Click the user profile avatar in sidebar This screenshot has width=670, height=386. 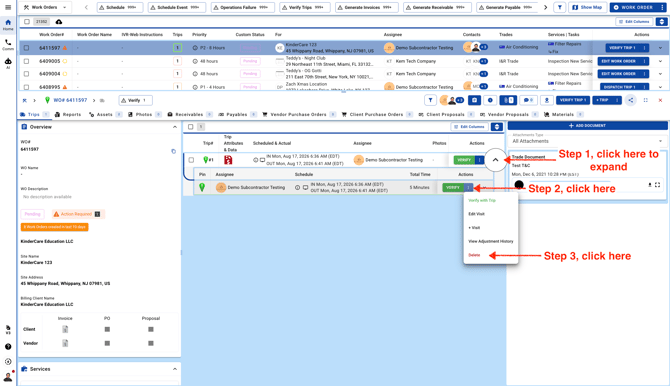click(8, 377)
